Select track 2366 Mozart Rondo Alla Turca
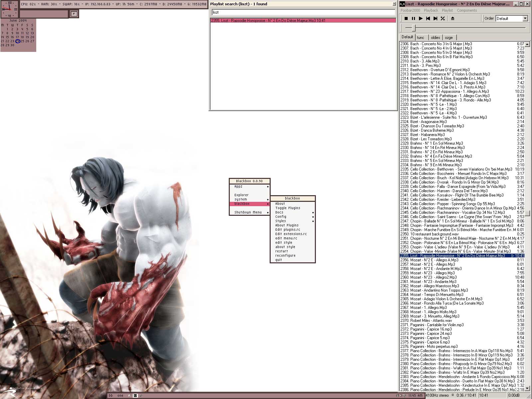This screenshot has width=532, height=399. pyautogui.click(x=462, y=303)
